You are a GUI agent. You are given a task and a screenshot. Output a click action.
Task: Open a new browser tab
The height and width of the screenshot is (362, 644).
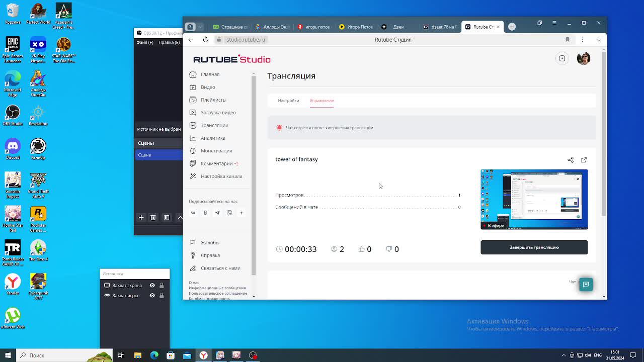512,27
